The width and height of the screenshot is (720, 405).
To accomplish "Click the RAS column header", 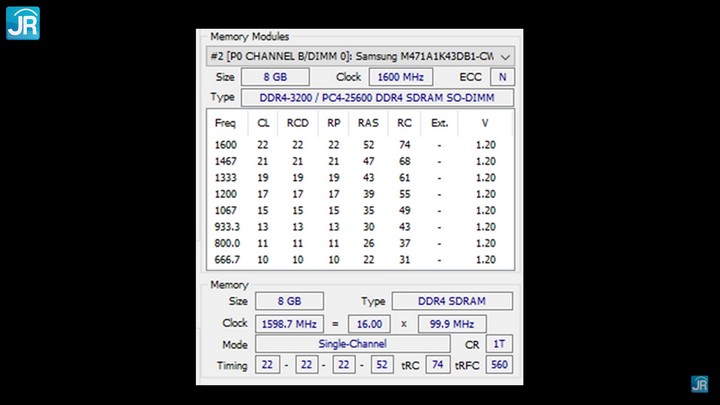I will [x=368, y=123].
